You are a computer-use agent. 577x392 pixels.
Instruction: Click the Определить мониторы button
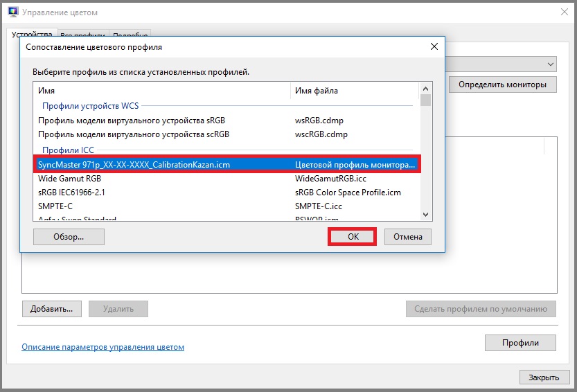[502, 84]
